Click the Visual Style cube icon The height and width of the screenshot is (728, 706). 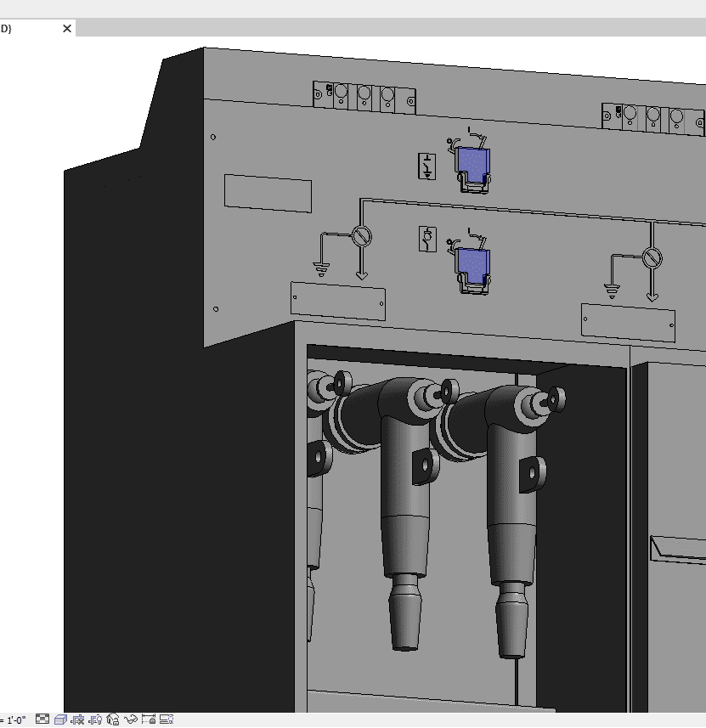tap(60, 720)
